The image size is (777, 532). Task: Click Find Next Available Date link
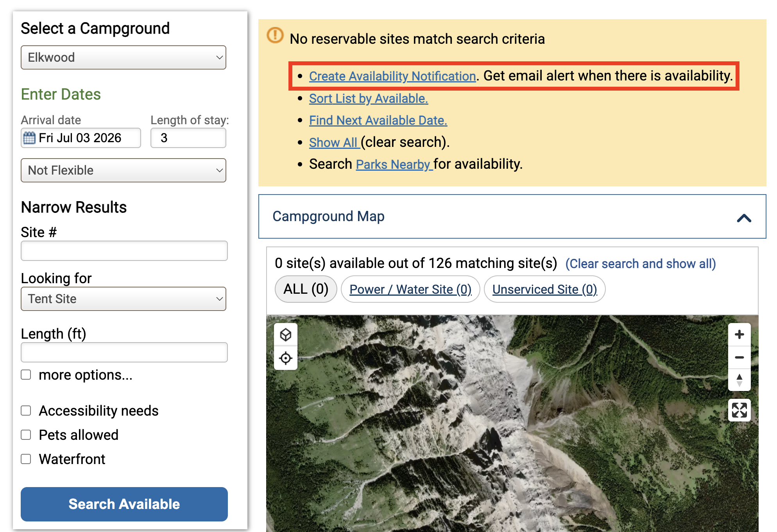378,120
